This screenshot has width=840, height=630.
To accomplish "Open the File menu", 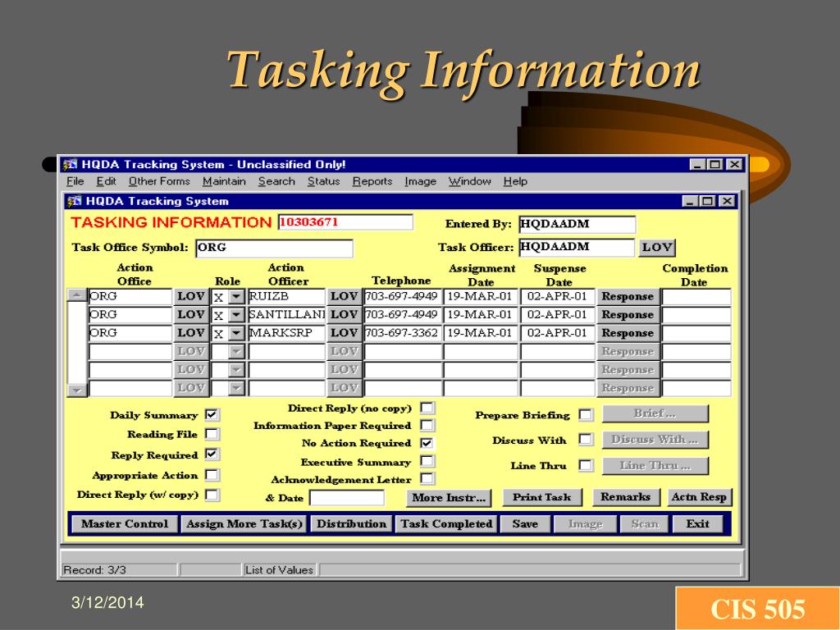I will point(75,181).
